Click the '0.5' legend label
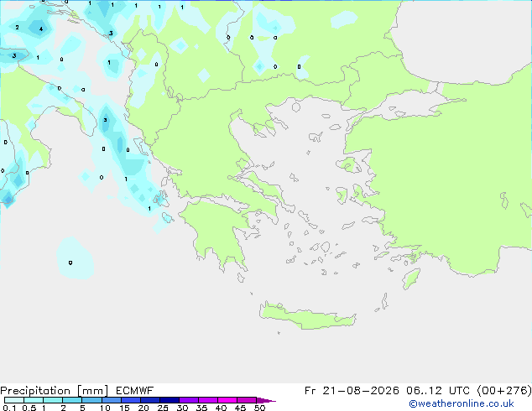 tap(29, 408)
